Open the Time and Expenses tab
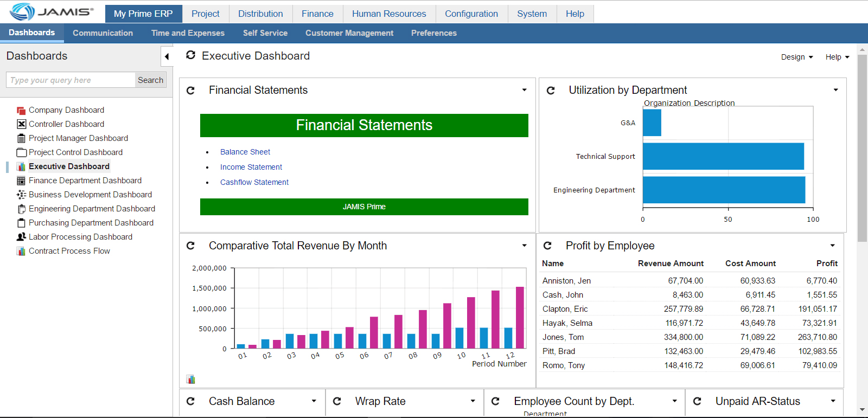Image resolution: width=868 pixels, height=418 pixels. coord(188,33)
